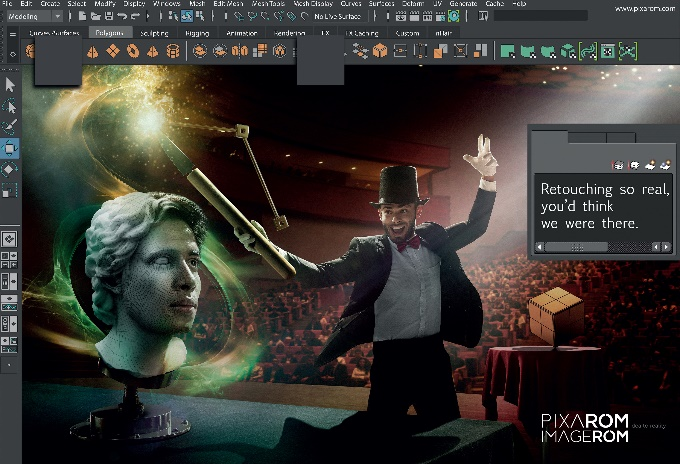The image size is (680, 464).
Task: Open the UV Editor window icon
Action: click(x=608, y=51)
